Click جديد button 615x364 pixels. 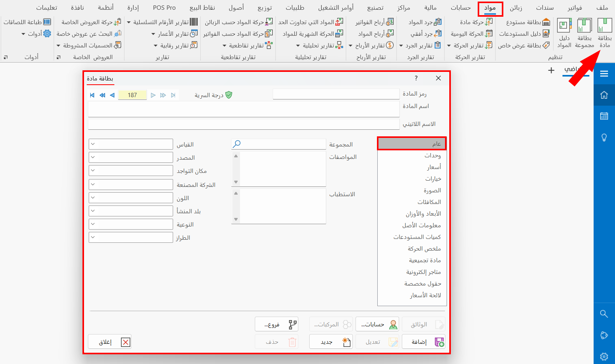tap(331, 342)
